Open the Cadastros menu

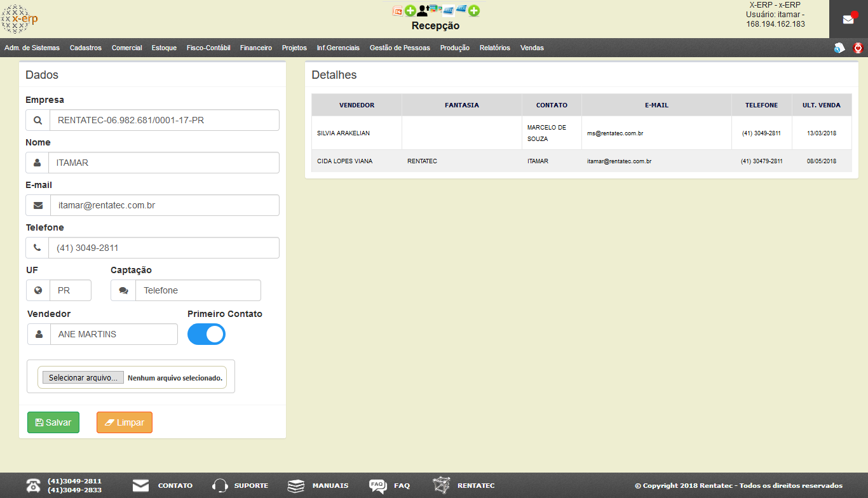click(x=86, y=48)
